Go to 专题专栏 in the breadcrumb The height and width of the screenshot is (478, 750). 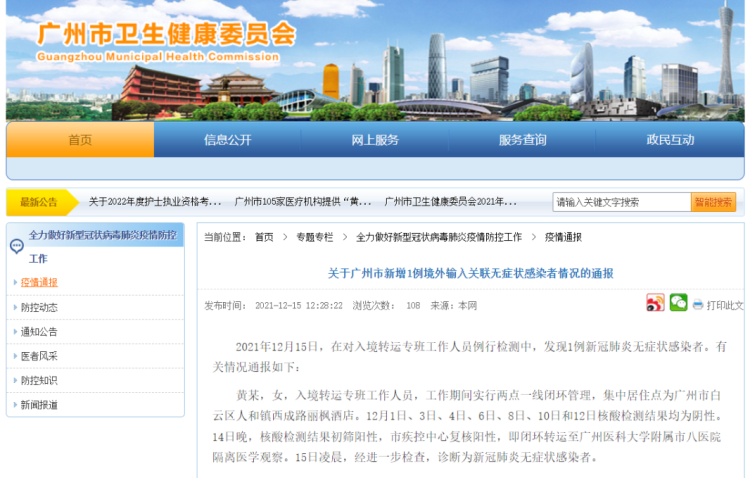click(315, 237)
